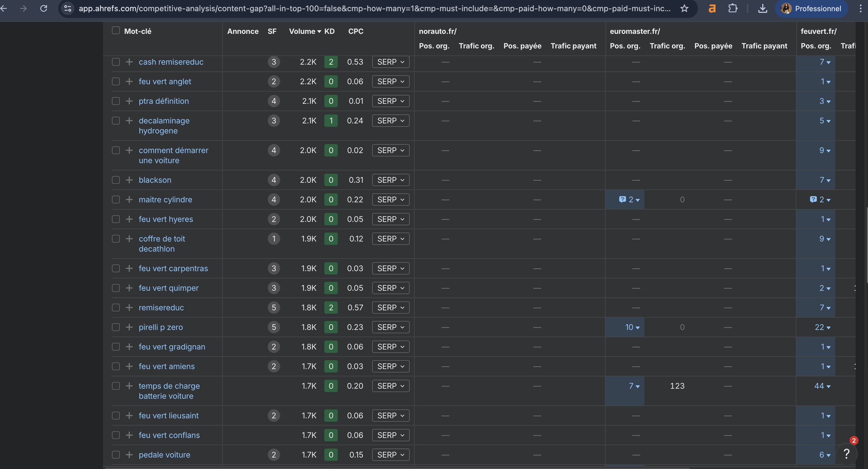Expand SERP dropdown for pedale voiture
The image size is (868, 469).
391,454
